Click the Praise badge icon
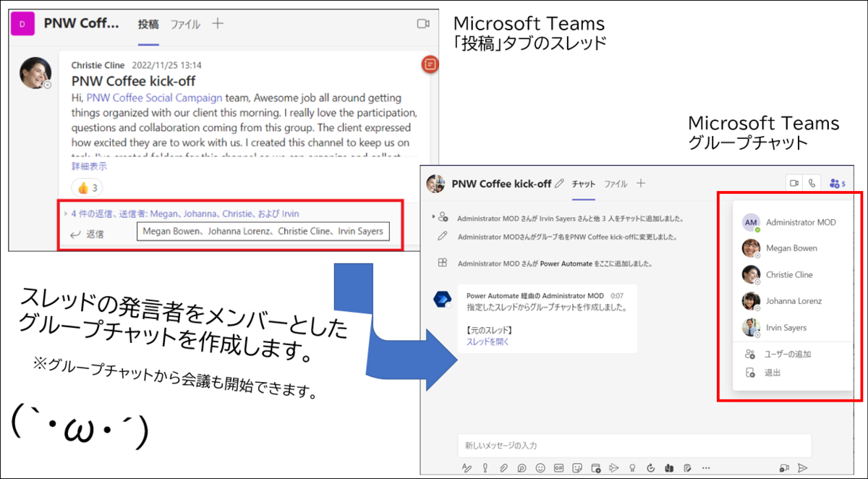The width and height of the screenshot is (868, 479). click(x=632, y=468)
